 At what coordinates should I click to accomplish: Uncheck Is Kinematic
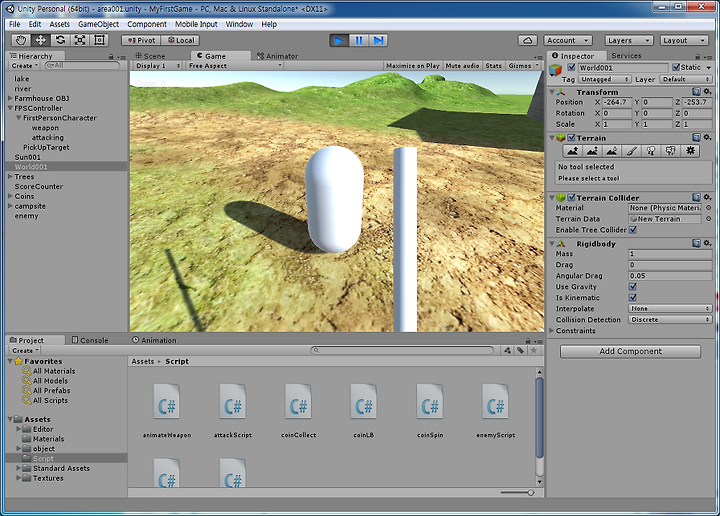[x=633, y=297]
